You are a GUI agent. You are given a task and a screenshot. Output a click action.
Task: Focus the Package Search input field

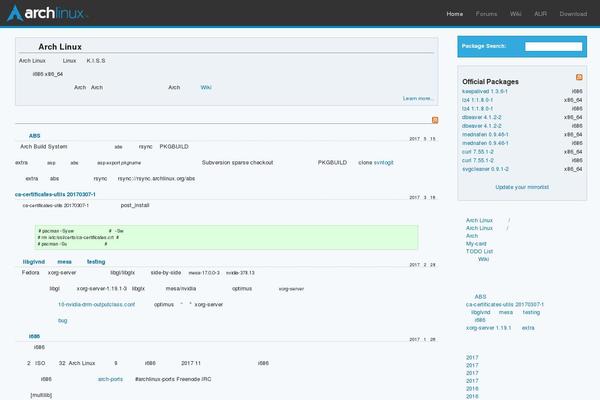pyautogui.click(x=553, y=47)
